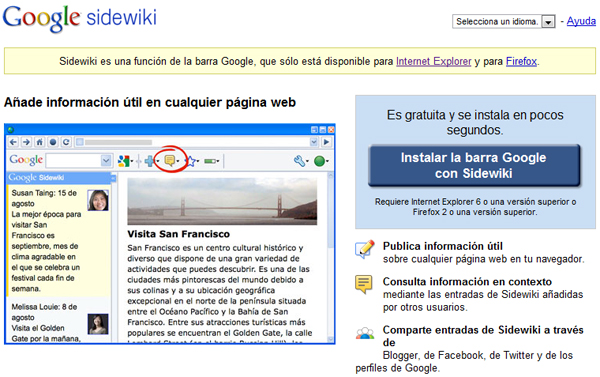Click the Google logo in the illustrated toolbar
Image resolution: width=600 pixels, height=377 pixels.
(x=26, y=160)
